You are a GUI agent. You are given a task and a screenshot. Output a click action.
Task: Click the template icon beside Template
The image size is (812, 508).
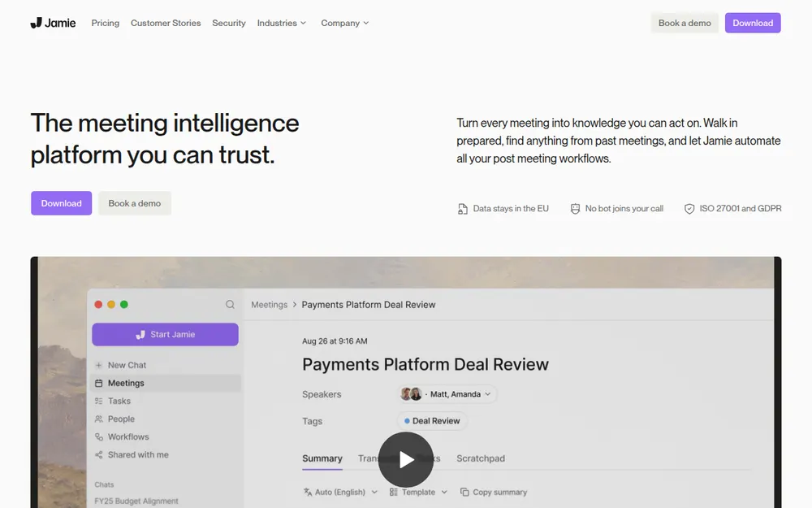tap(394, 492)
